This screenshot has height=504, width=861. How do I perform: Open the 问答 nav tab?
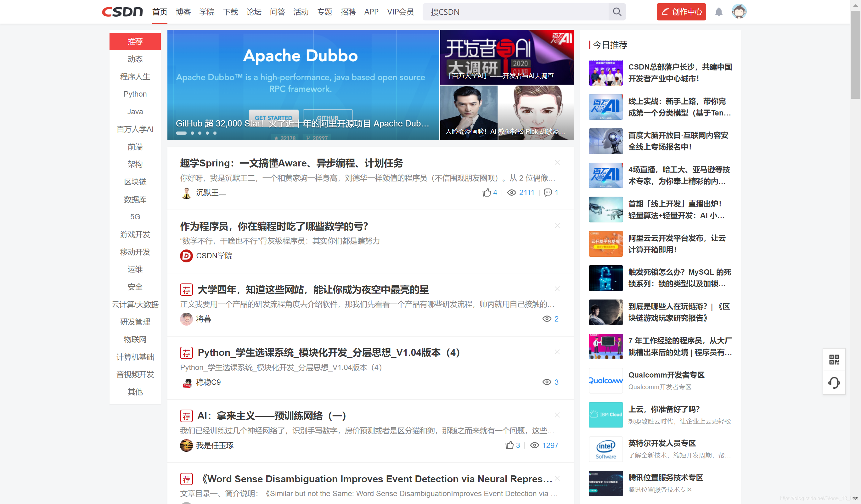click(278, 12)
